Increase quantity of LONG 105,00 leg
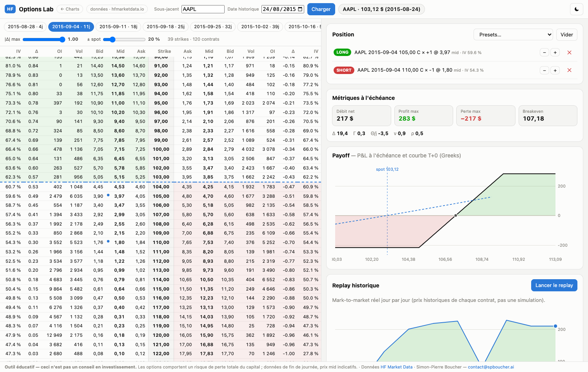Image resolution: width=588 pixels, height=372 pixels. click(x=555, y=52)
